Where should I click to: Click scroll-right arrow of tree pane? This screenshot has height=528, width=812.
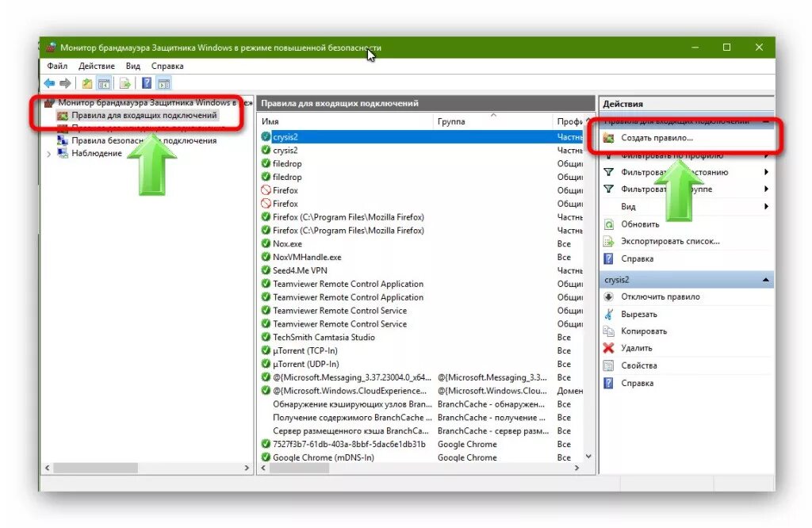247,468
